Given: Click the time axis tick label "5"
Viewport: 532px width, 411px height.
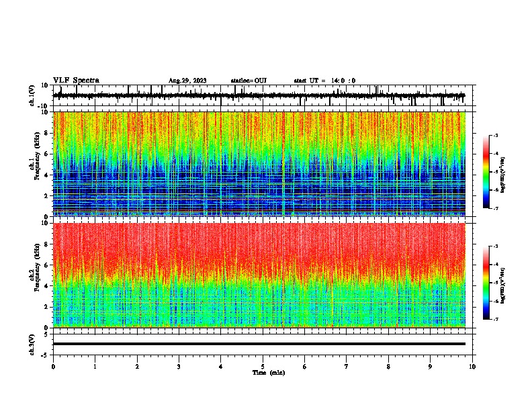Looking at the screenshot, I should coord(263,367).
